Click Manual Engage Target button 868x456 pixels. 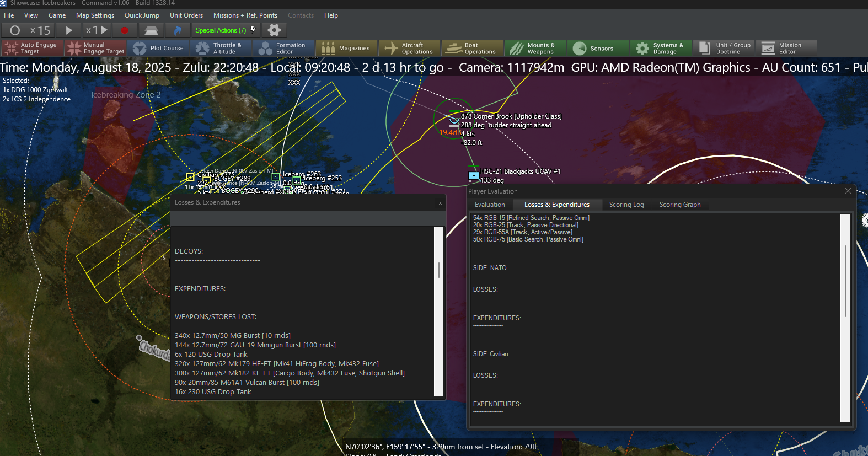96,49
